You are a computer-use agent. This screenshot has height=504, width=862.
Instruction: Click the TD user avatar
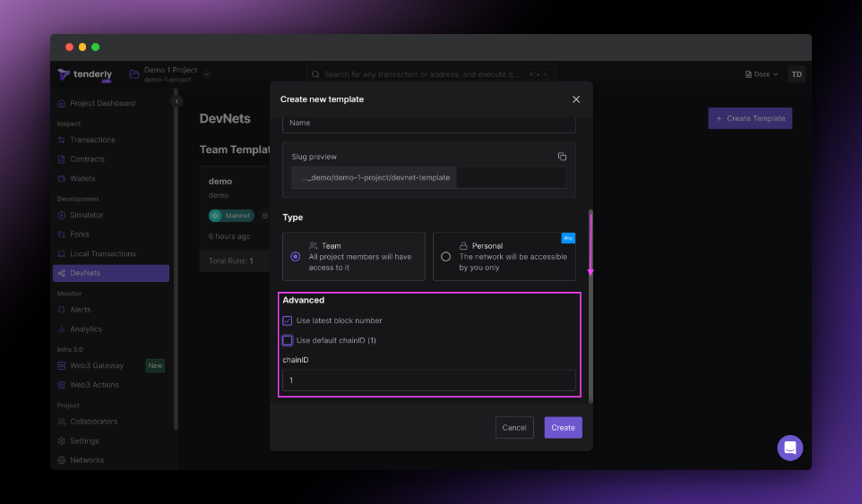click(x=796, y=74)
